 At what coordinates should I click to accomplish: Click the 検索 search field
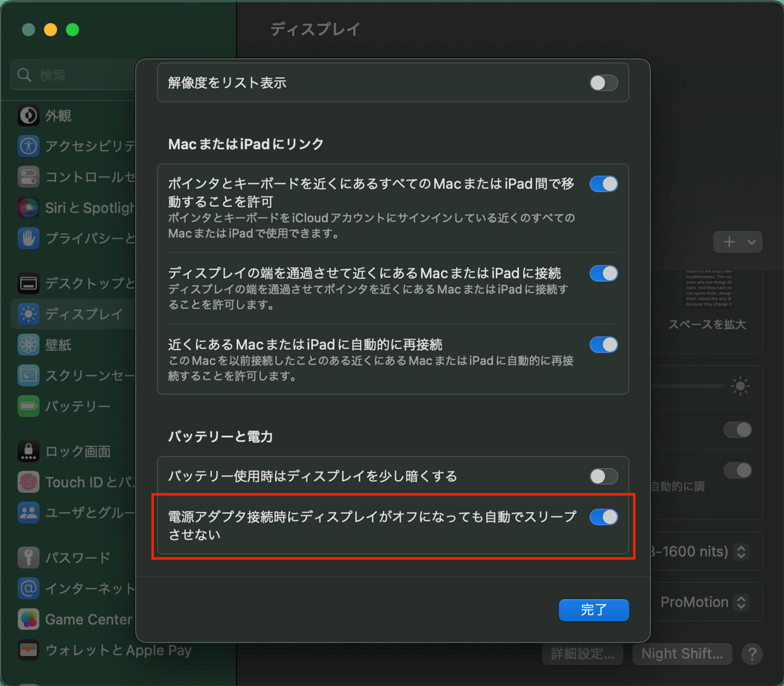click(x=73, y=75)
